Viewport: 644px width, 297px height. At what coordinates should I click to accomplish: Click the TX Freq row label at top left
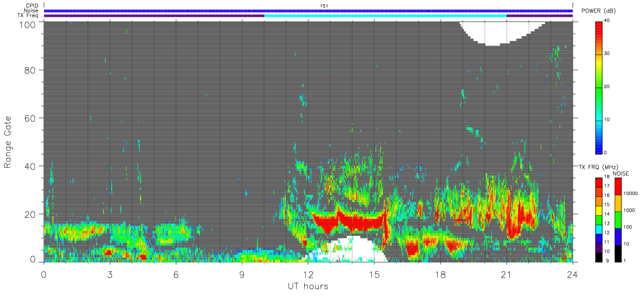tap(28, 16)
